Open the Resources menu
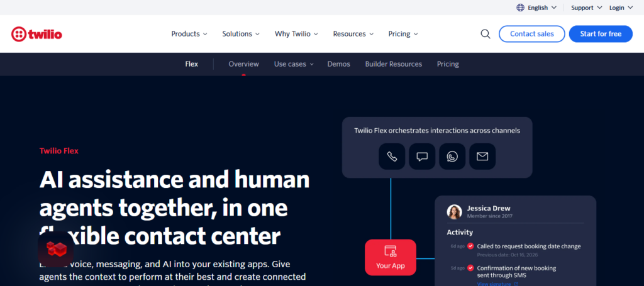 (x=353, y=34)
